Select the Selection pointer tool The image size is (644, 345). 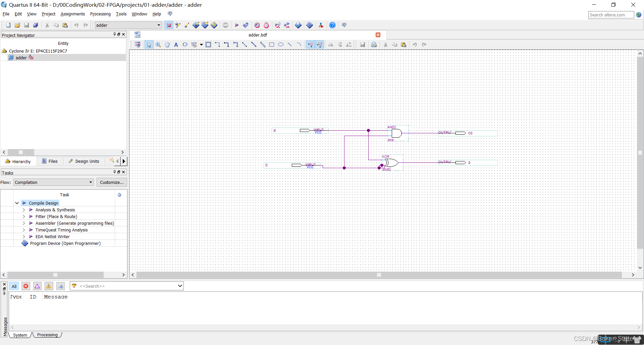(149, 45)
